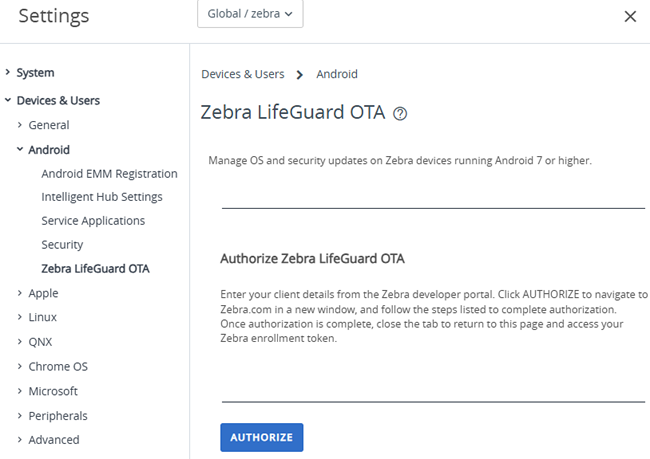Select Devices & Users tree label
This screenshot has height=459, width=650.
coord(58,100)
